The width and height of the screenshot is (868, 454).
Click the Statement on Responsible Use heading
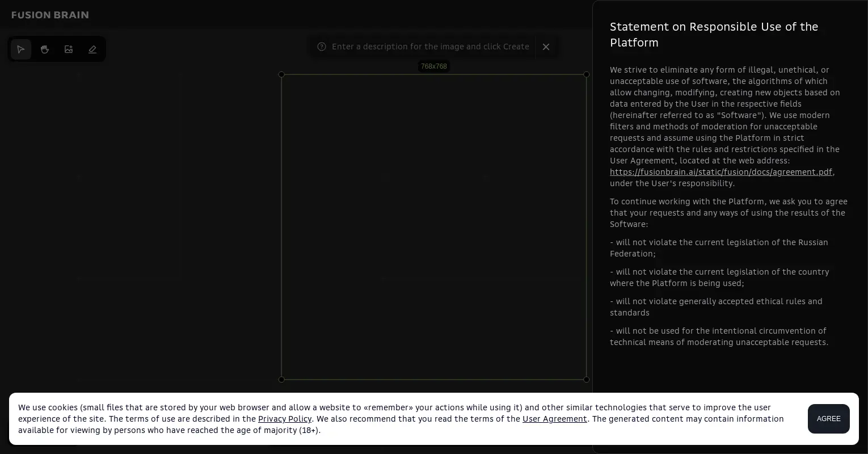714,35
